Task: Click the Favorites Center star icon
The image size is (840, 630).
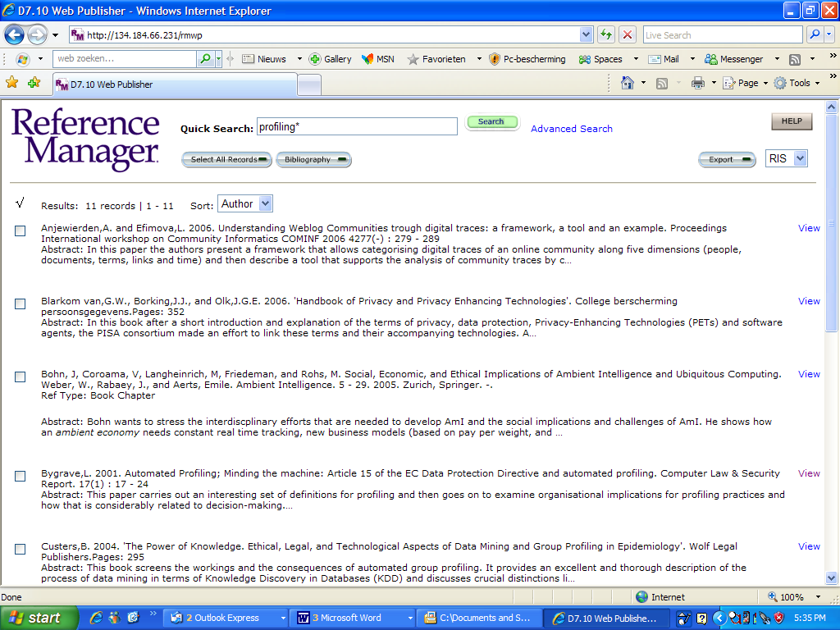Action: 12,83
